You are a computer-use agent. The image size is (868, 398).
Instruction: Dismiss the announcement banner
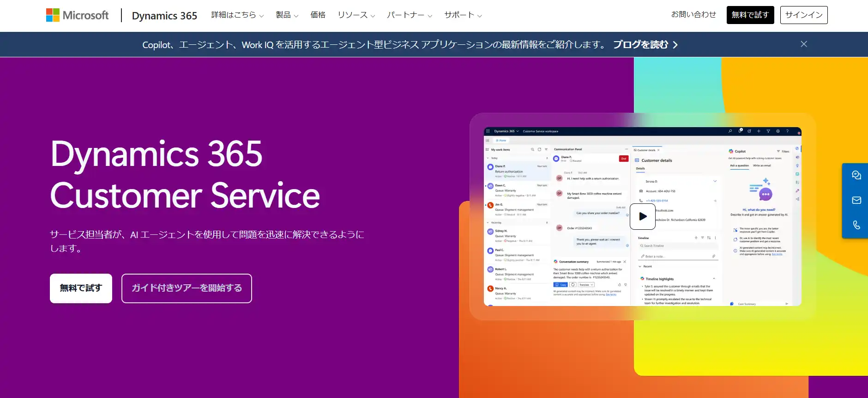click(x=804, y=44)
